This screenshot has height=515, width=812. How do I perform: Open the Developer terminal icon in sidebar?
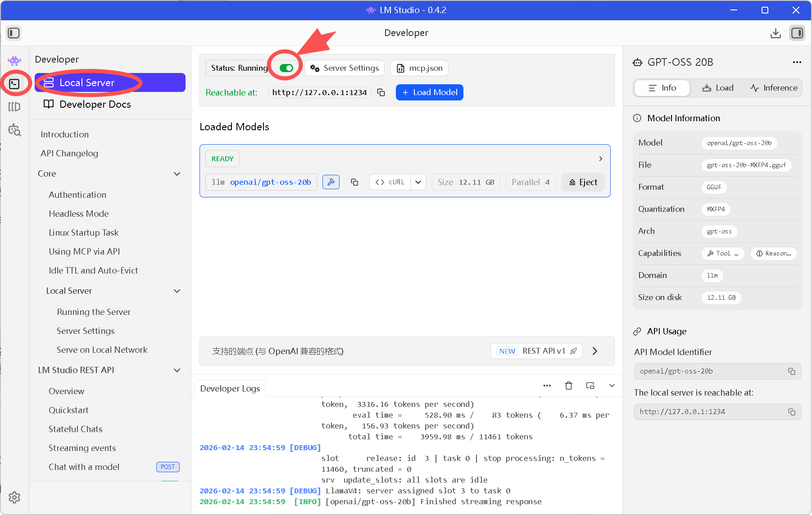click(x=14, y=84)
